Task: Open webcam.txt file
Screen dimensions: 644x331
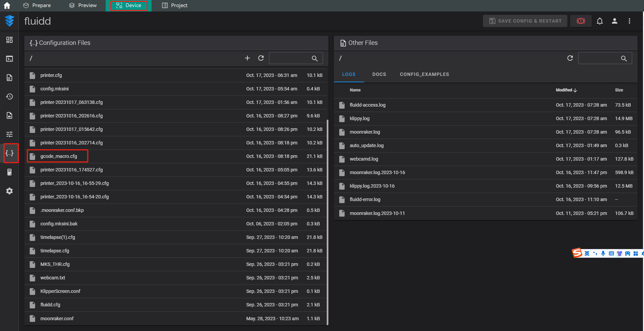Action: tap(176, 278)
